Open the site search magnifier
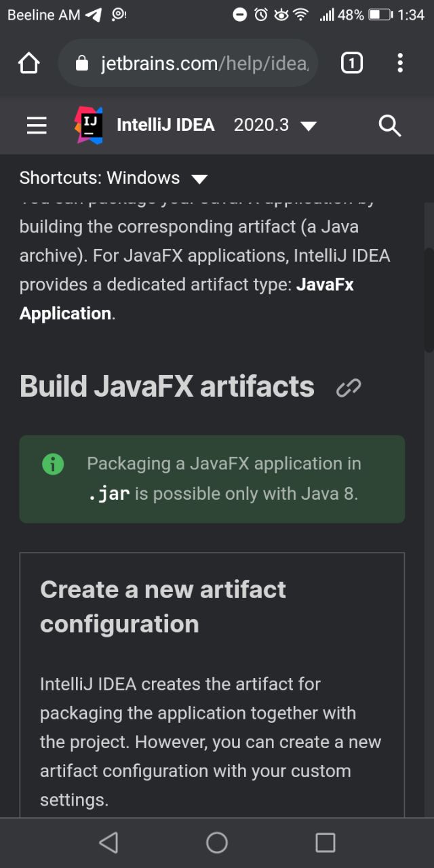Screen dimensions: 434x868 coord(390,125)
